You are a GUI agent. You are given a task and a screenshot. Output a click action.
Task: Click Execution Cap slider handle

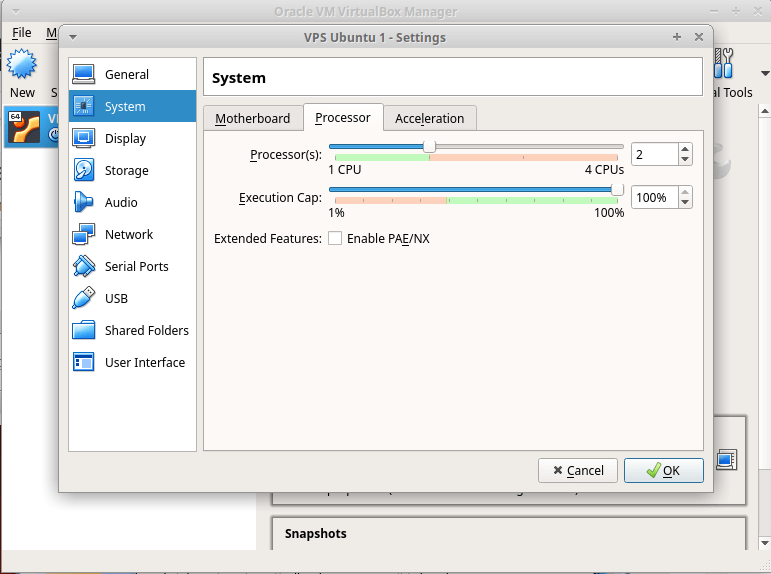click(617, 189)
